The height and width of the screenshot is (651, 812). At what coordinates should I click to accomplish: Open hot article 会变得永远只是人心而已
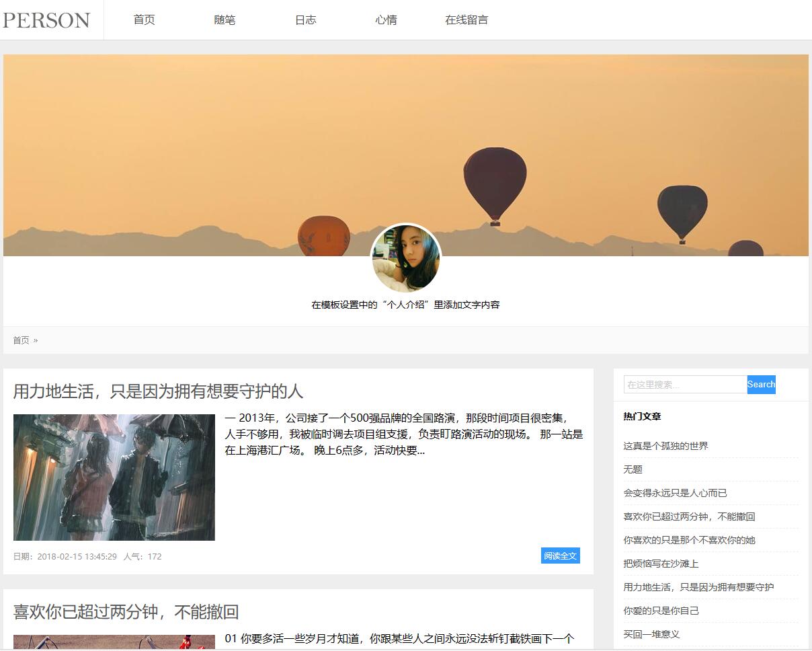[675, 493]
